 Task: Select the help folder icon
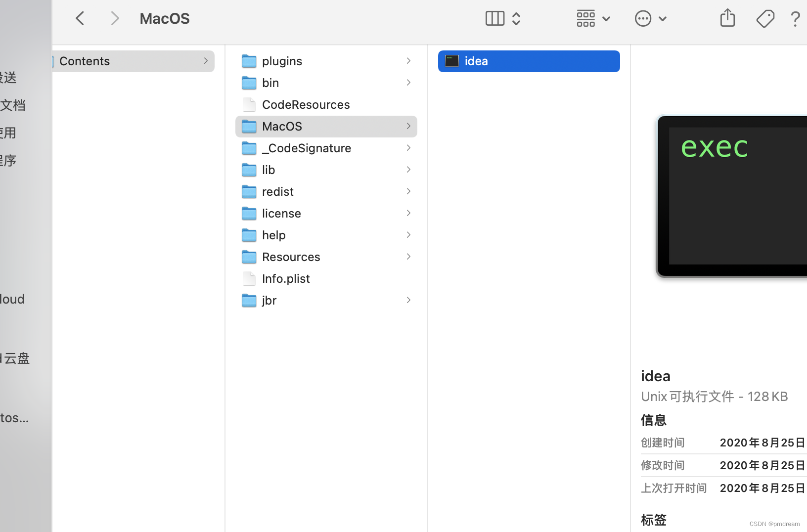click(249, 235)
